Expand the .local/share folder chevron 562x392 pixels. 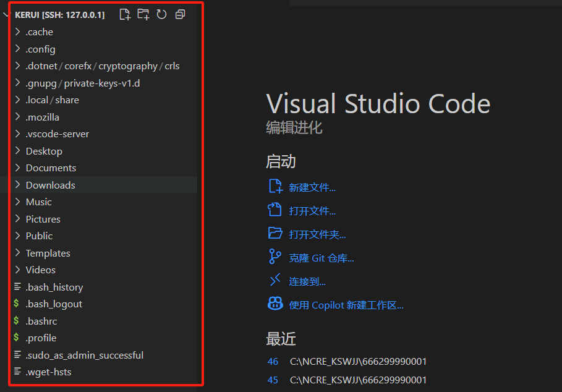(x=17, y=100)
